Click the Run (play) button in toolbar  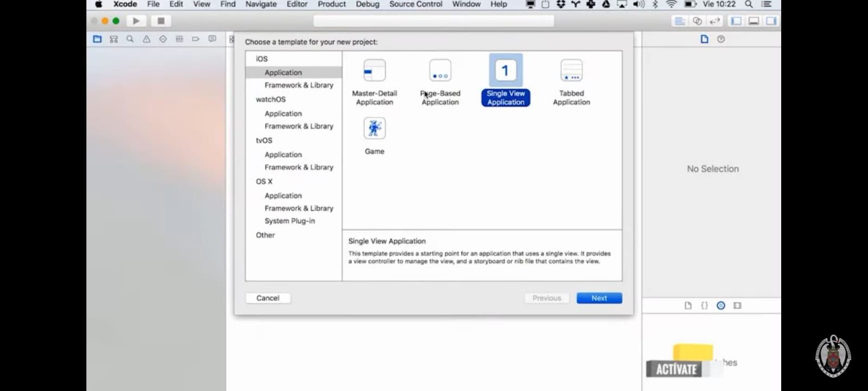click(x=136, y=21)
